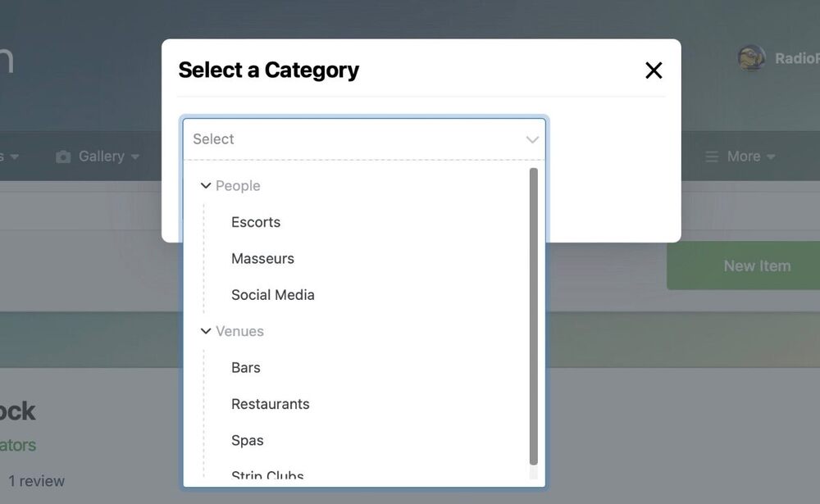Select the Strip Clubs option
This screenshot has height=504, width=820.
267,475
